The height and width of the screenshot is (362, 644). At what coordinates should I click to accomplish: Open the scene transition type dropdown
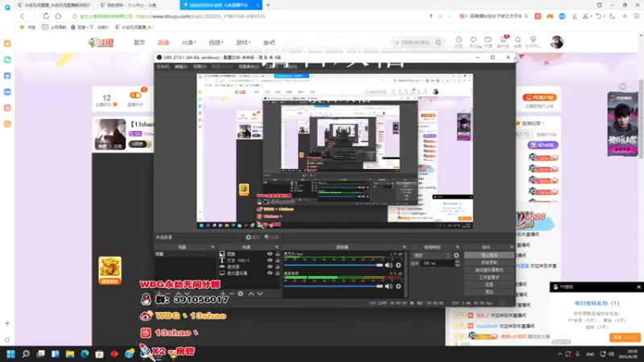point(431,255)
